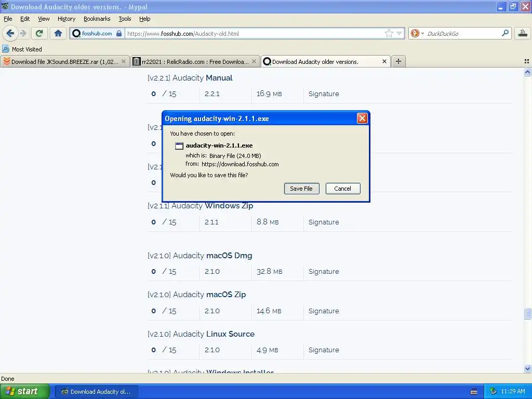
Task: Click the Download Audacity taskbar button
Action: tap(96, 392)
